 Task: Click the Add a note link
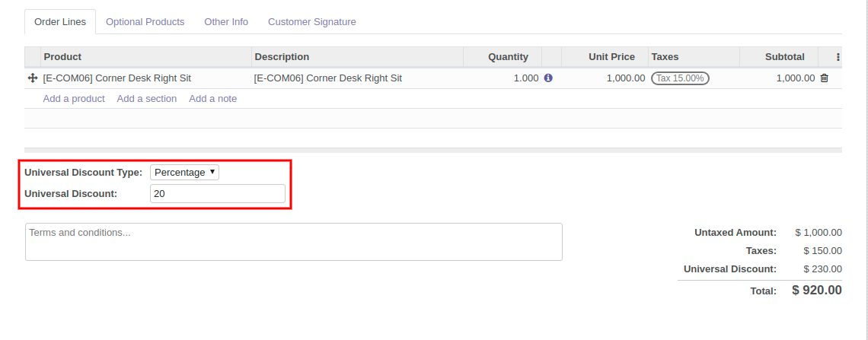[212, 99]
